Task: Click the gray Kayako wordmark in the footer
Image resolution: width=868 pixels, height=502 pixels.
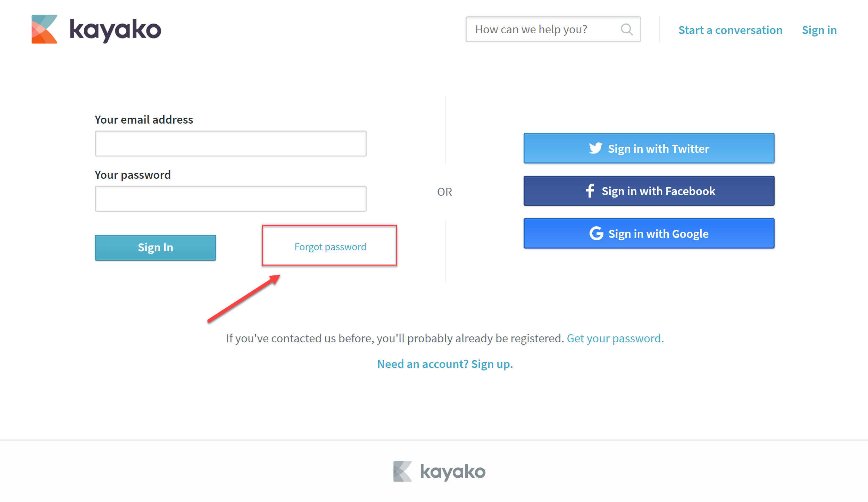Action: pos(453,472)
